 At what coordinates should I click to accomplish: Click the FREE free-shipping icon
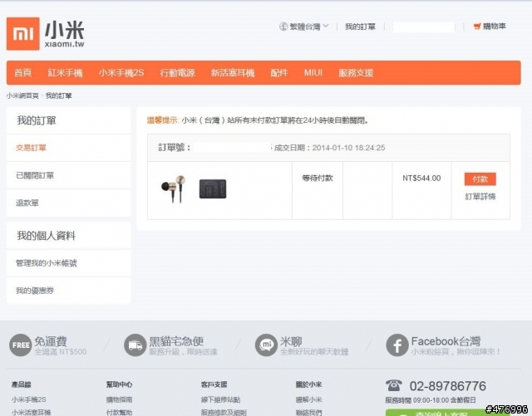(20, 345)
